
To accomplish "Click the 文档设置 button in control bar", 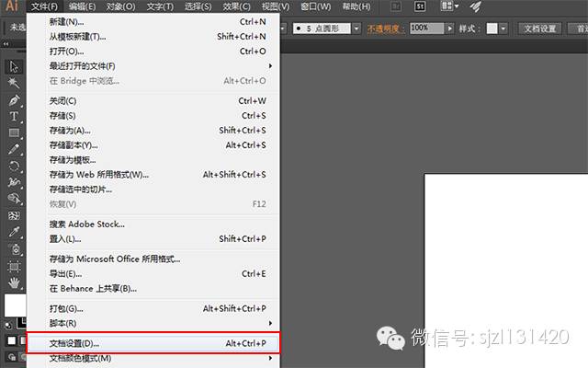I will pyautogui.click(x=540, y=29).
